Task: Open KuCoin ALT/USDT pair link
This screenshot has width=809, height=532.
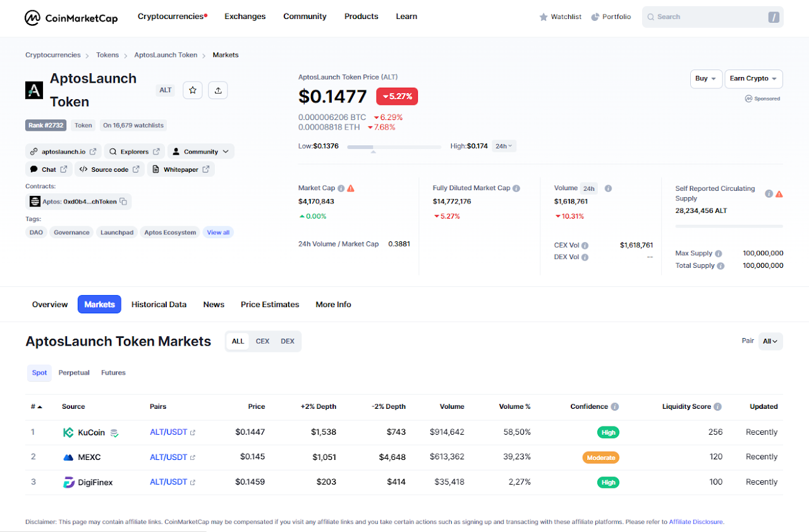Action: [173, 433]
